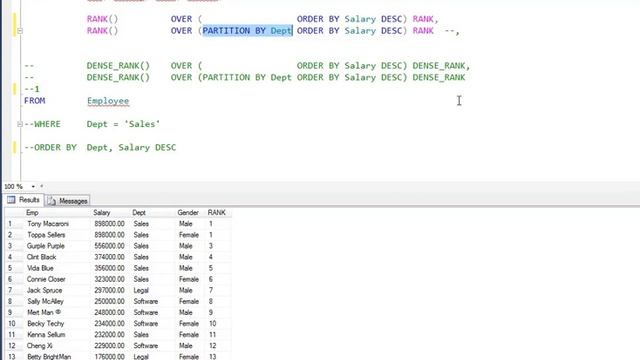Open the 100 % zoom dropdown

[x=33, y=187]
